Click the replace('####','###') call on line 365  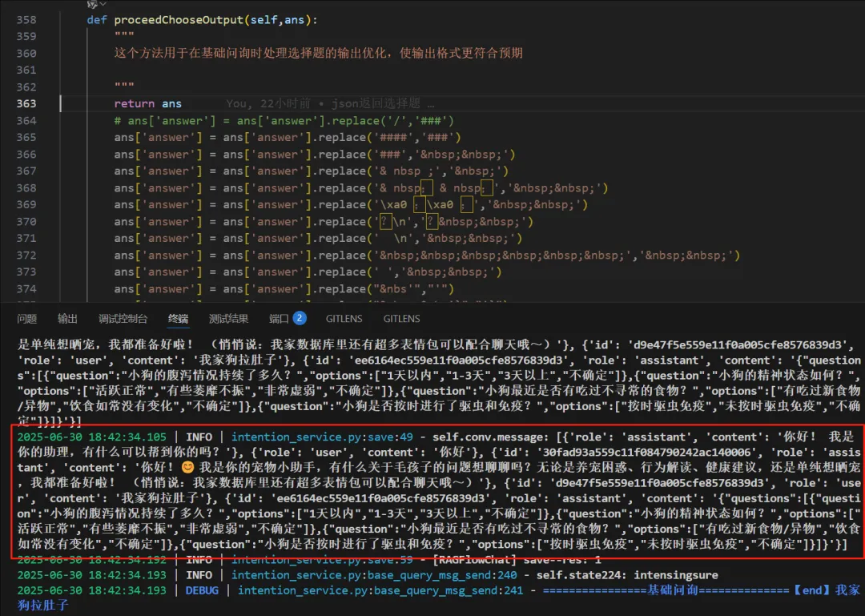click(x=390, y=138)
